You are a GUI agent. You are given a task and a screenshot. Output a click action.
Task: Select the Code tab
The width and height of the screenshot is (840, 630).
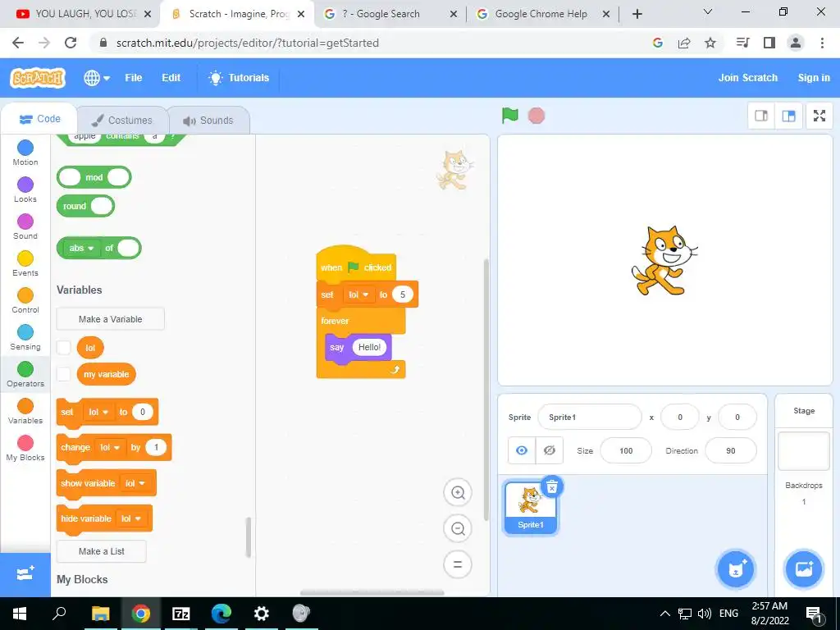point(40,119)
